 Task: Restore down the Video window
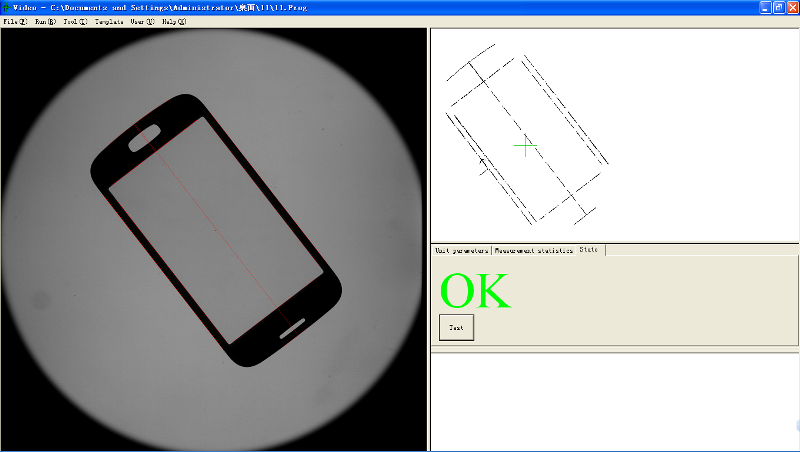tap(779, 7)
